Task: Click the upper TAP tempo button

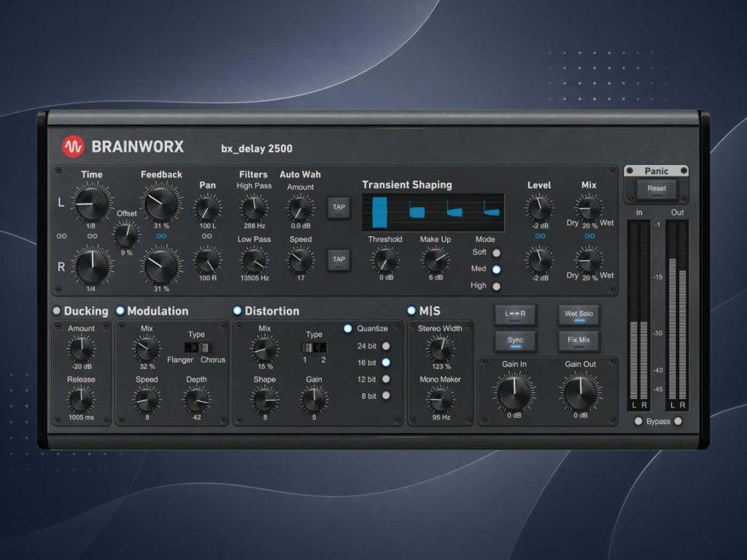Action: [338, 208]
